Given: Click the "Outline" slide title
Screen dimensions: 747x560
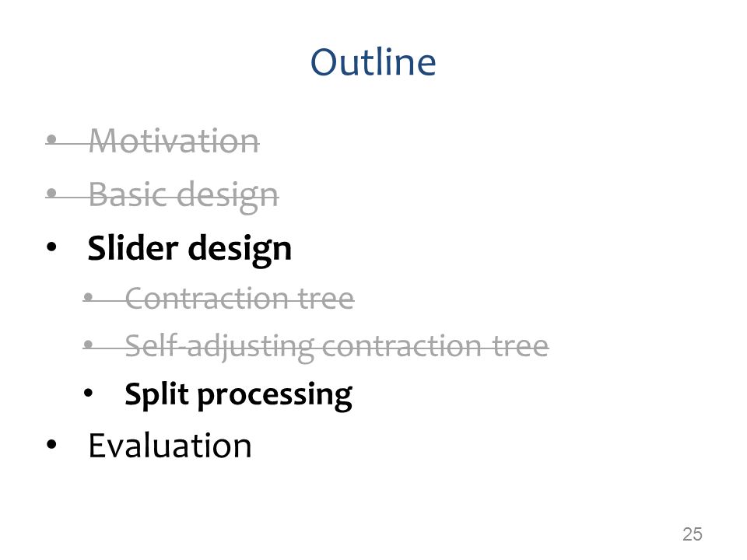Looking at the screenshot, I should click(373, 62).
